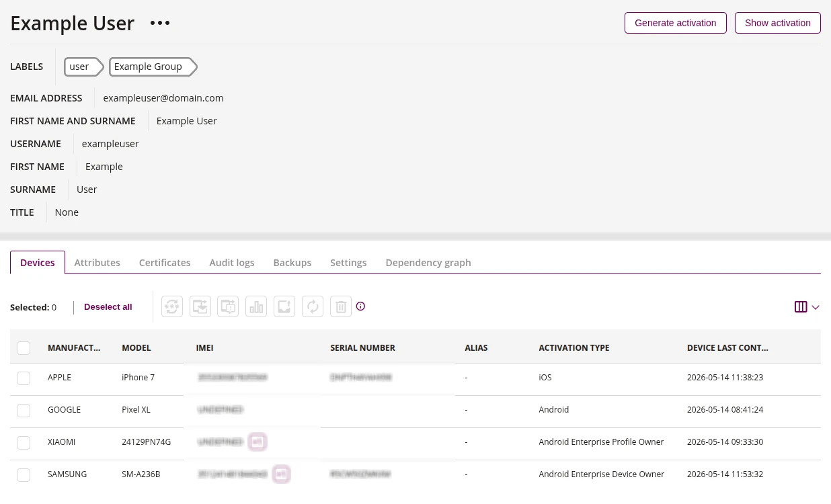Viewport: 831px width, 504px height.
Task: Click the Deselect all link
Action: tap(108, 307)
